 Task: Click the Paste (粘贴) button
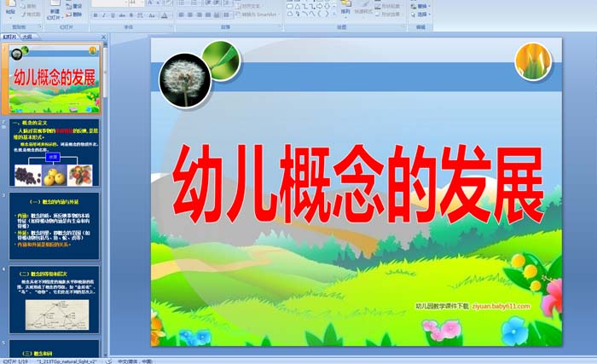point(10,9)
